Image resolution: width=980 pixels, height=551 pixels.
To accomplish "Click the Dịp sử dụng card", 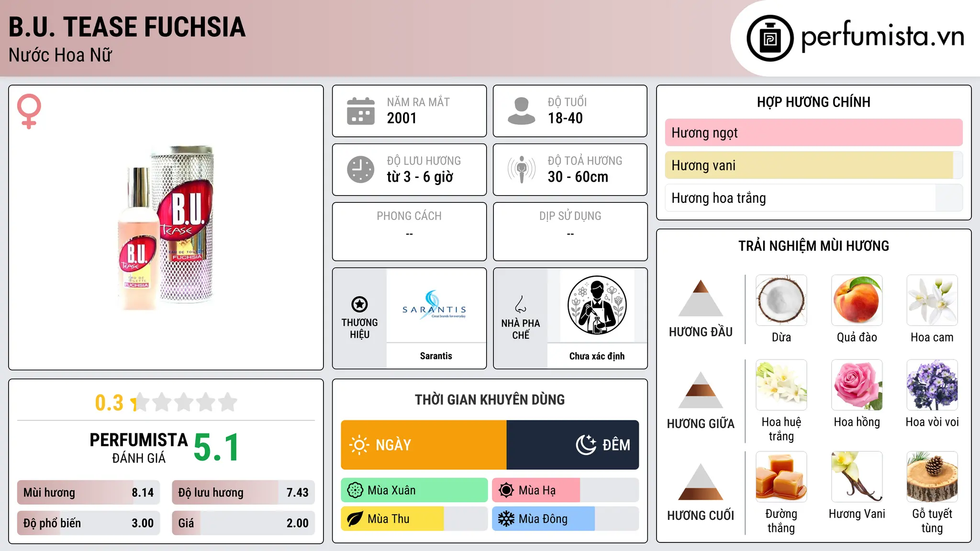I will coord(570,231).
